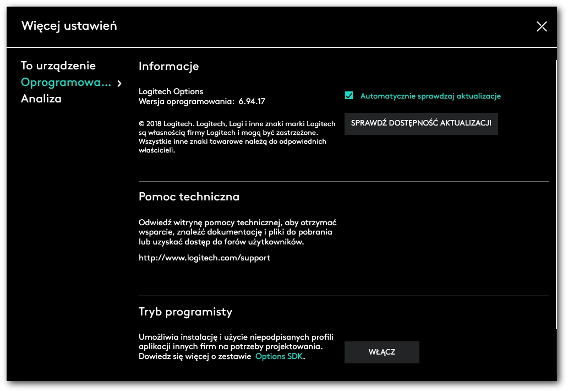Click the Pomoc techniczna heading
The width and height of the screenshot is (568, 392).
(x=189, y=197)
